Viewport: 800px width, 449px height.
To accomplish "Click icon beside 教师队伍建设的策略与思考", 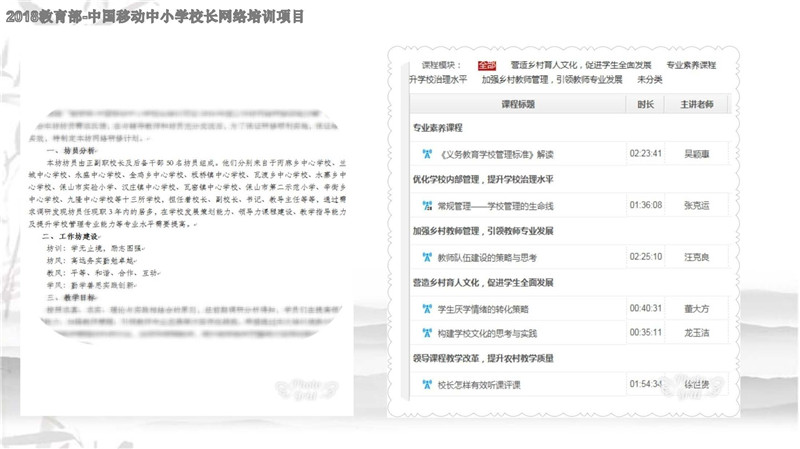I will 427,257.
